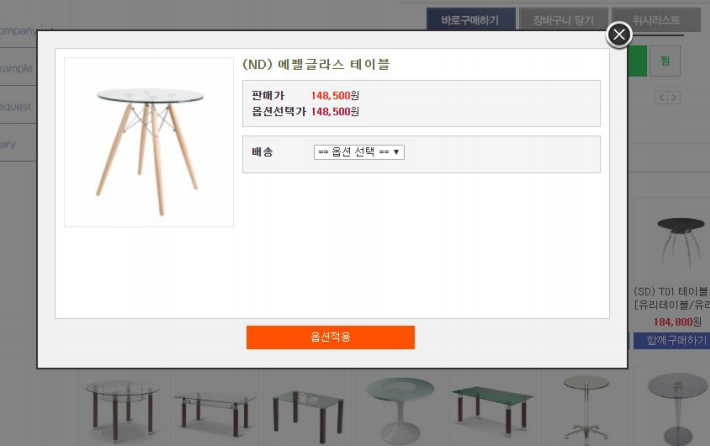
Task: Click the 장바구니 담기 button
Action: point(563,20)
